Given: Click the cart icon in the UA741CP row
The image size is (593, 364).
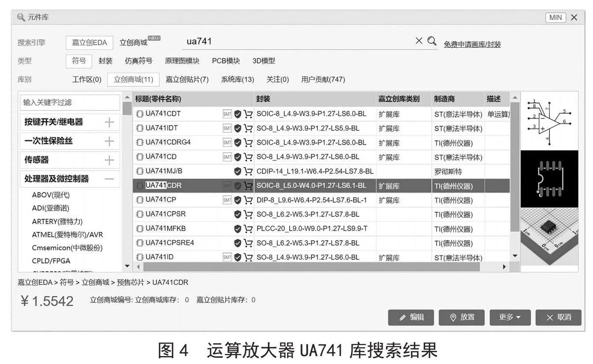Looking at the screenshot, I should click(x=248, y=200).
